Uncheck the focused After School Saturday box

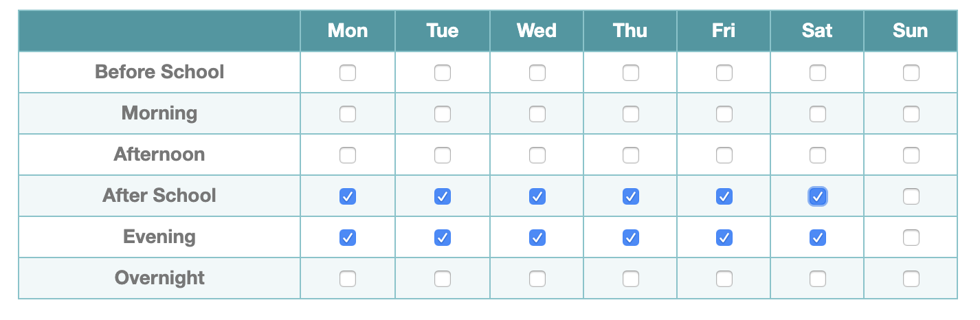tap(818, 196)
